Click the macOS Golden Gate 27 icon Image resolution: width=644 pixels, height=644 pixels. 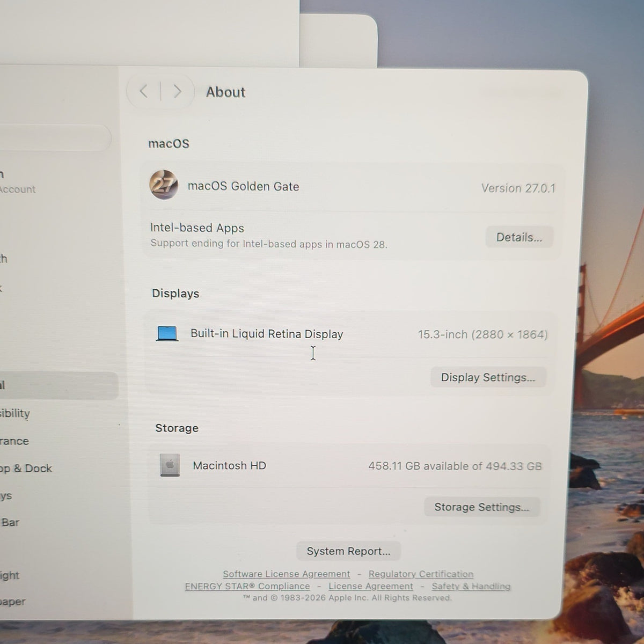pyautogui.click(x=164, y=185)
